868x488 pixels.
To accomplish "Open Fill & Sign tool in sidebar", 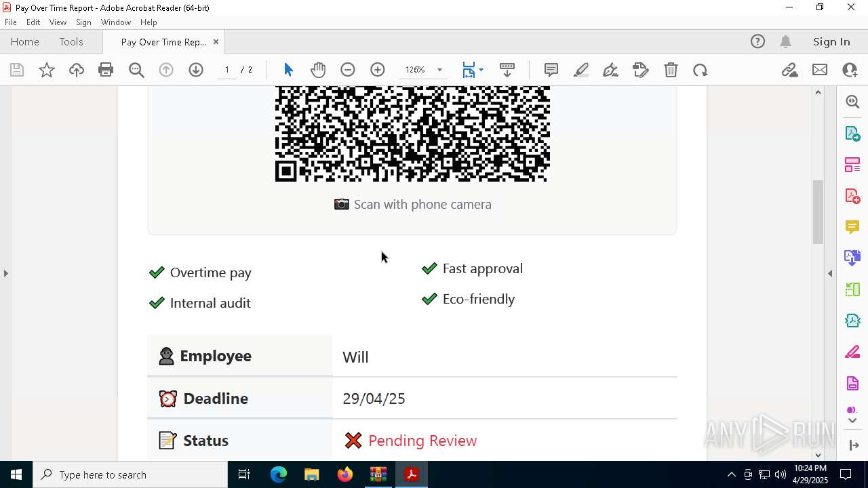I will 852,352.
